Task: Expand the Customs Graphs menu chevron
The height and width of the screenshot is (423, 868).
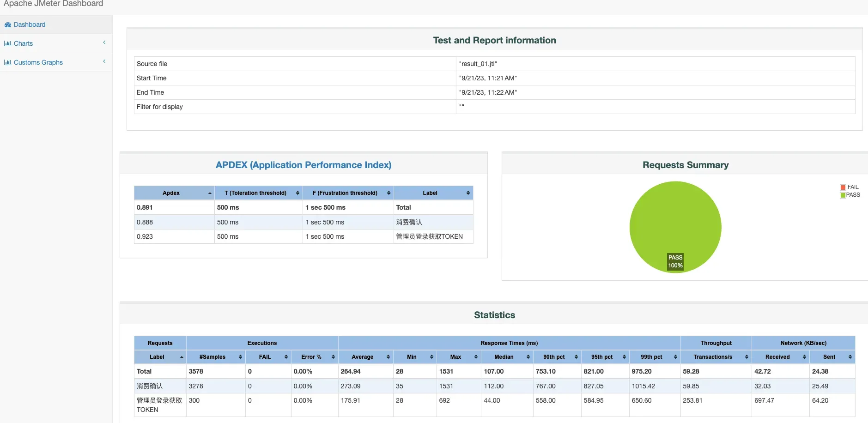Action: 104,61
